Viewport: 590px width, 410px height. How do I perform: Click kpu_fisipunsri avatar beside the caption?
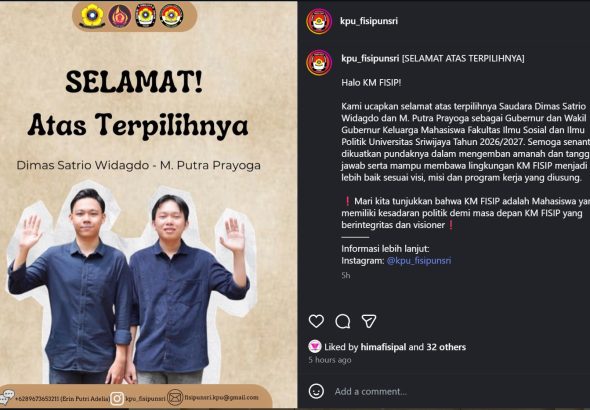coord(319,62)
